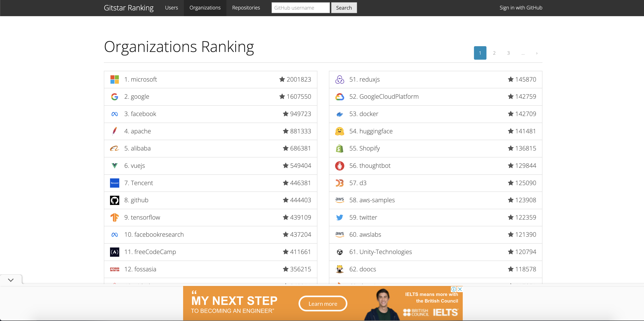The width and height of the screenshot is (644, 321).
Task: Click the Shopify bag logo icon
Action: (x=340, y=148)
